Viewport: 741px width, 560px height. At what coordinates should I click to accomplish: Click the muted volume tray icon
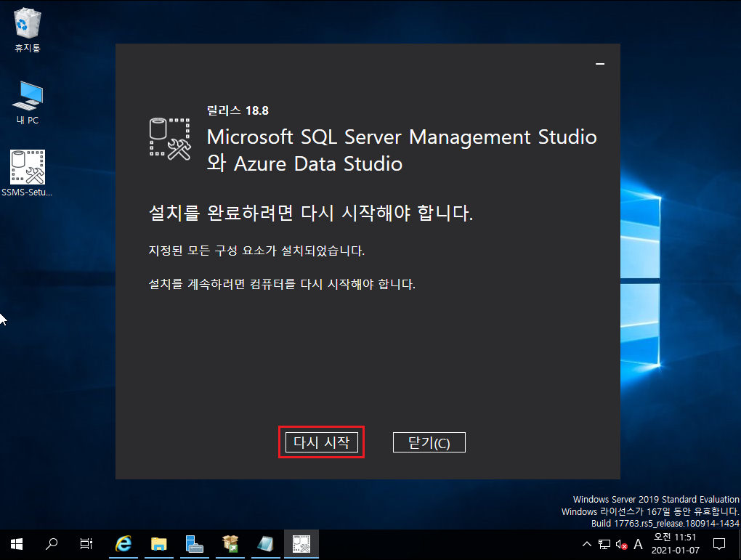coord(621,545)
